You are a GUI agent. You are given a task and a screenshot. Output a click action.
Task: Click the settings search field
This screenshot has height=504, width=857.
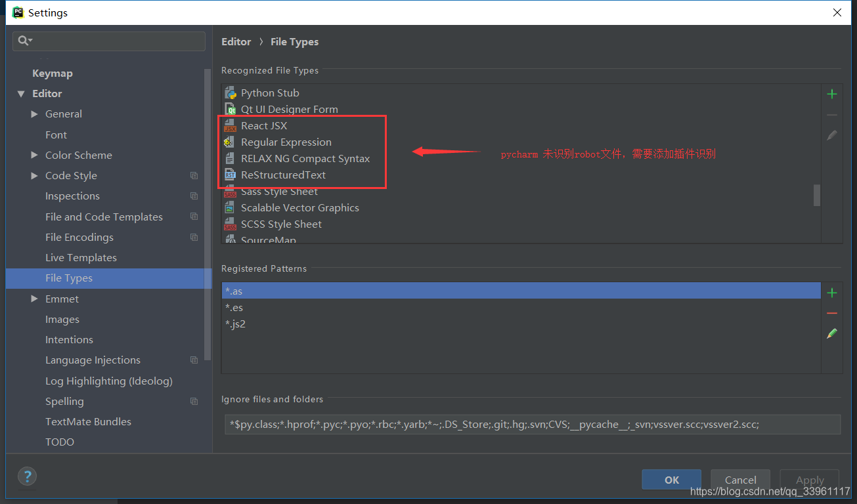tap(109, 41)
